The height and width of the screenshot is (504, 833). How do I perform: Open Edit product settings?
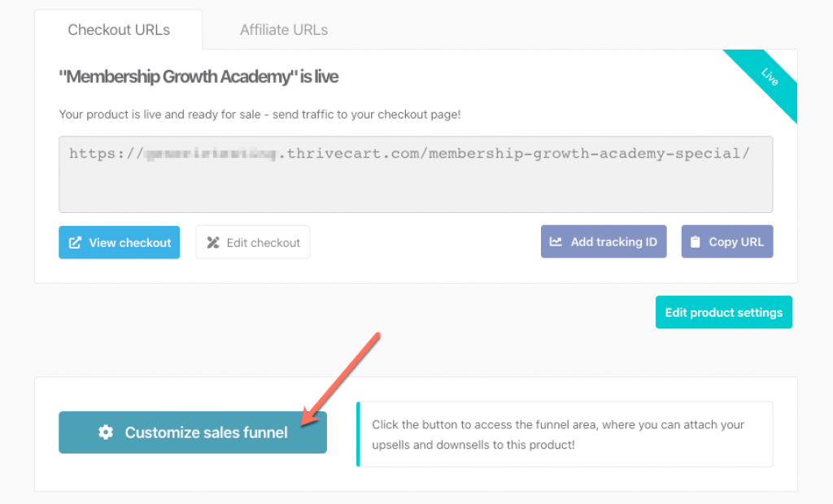[x=723, y=312]
